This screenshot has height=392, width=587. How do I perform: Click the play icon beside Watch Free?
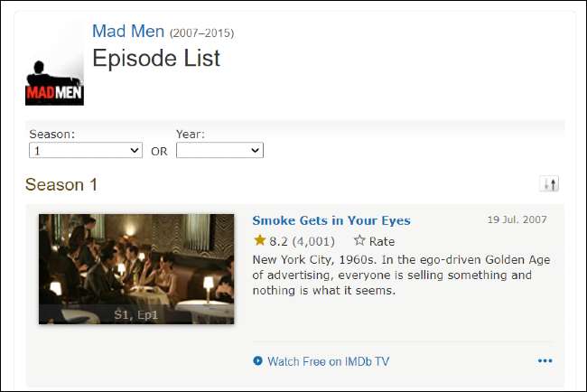pos(258,361)
